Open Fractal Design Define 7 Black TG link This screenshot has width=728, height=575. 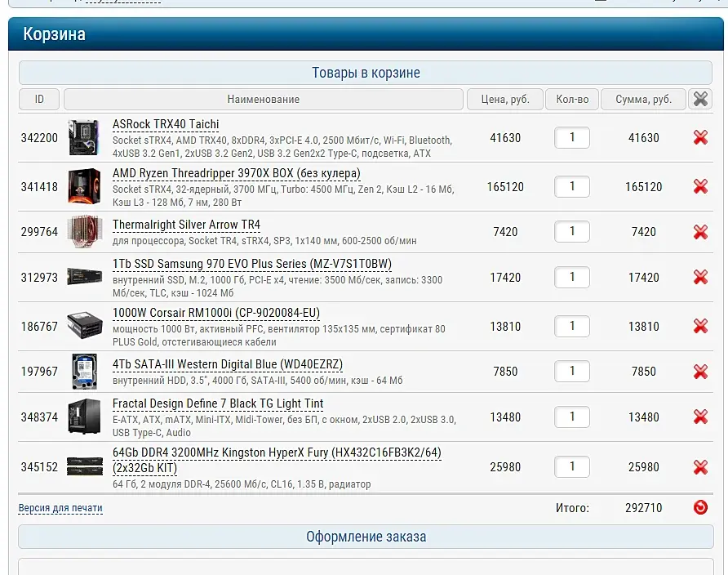[218, 403]
